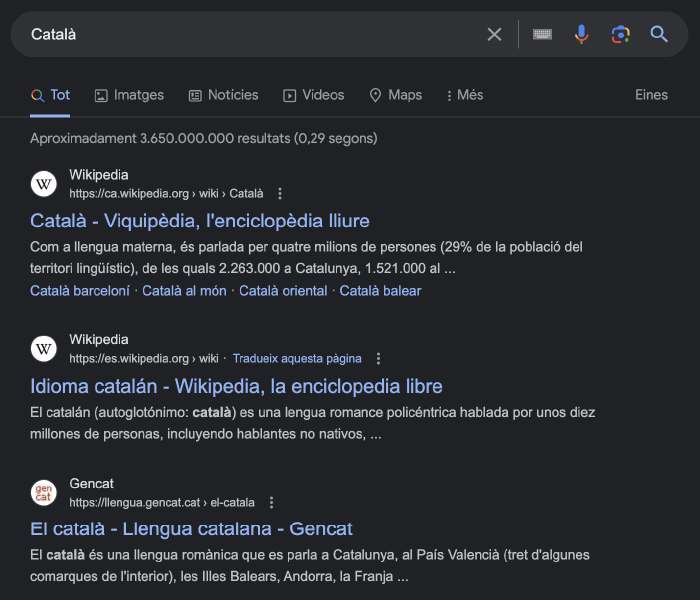Open options menu next to ca.wikipedia.org URL

pos(280,194)
